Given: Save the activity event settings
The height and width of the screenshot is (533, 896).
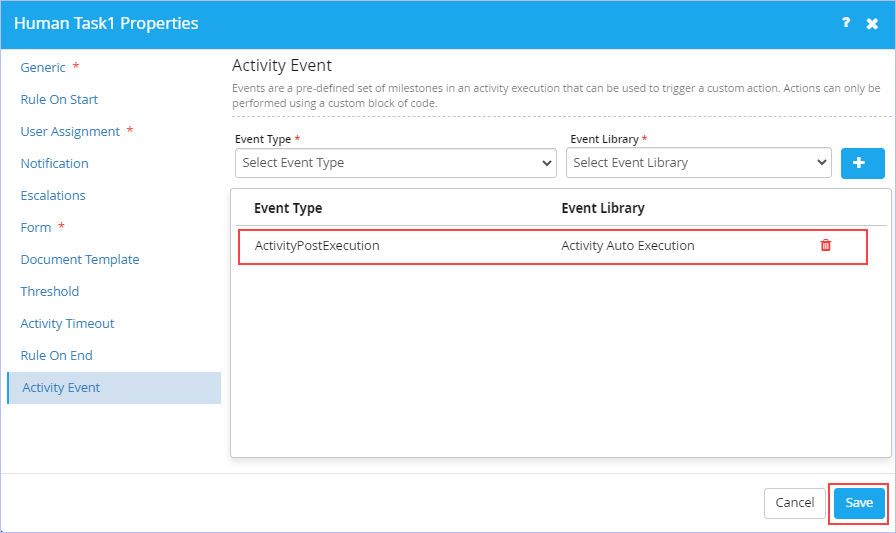Looking at the screenshot, I should tap(859, 503).
